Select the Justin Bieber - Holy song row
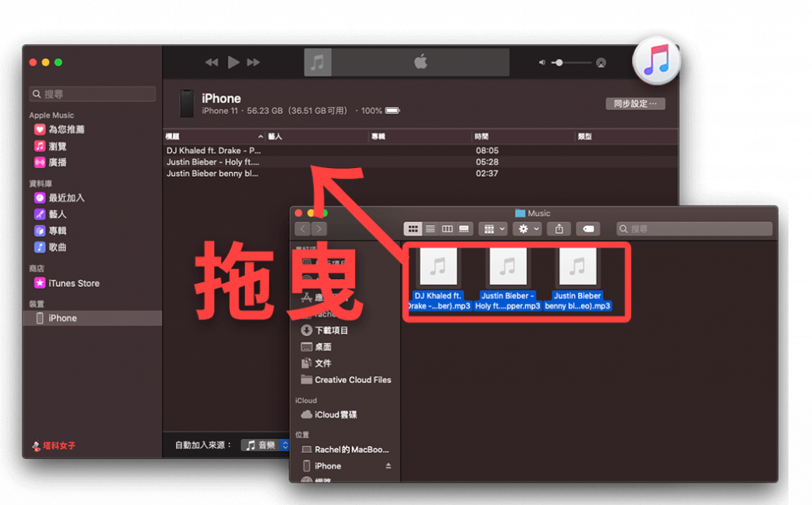Screen dimensions: 812x505 [420, 162]
